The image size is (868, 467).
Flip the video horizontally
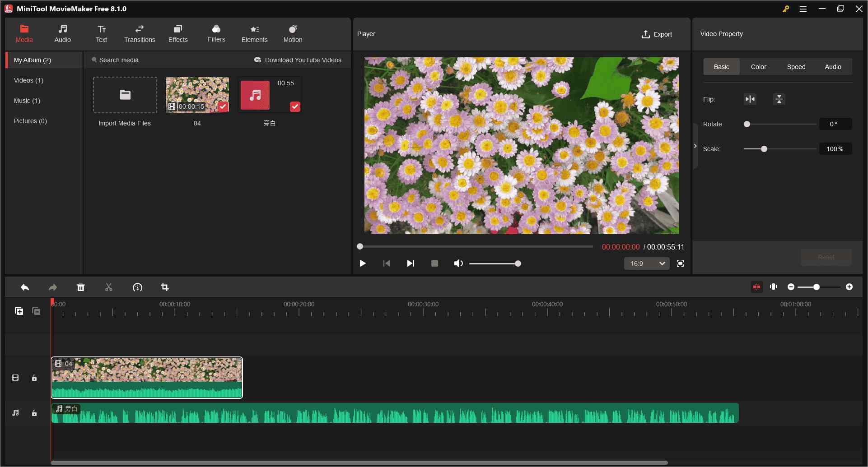tap(750, 99)
